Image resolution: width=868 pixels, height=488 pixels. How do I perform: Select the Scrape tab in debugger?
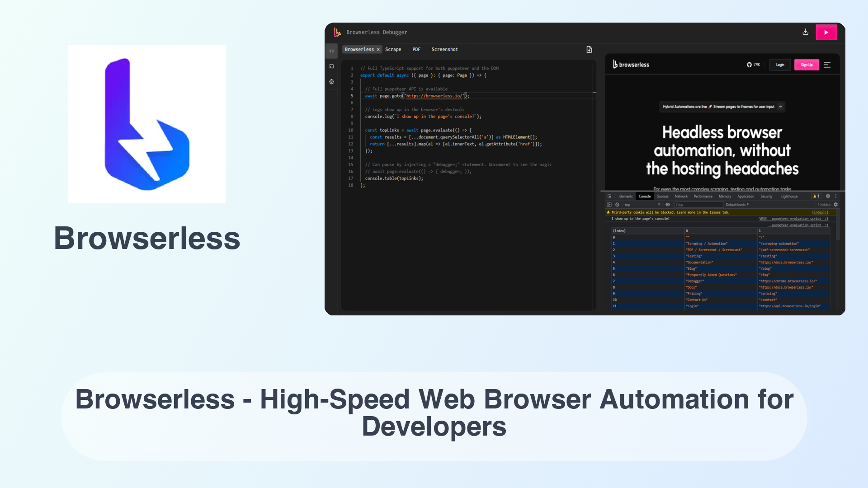[x=393, y=49]
